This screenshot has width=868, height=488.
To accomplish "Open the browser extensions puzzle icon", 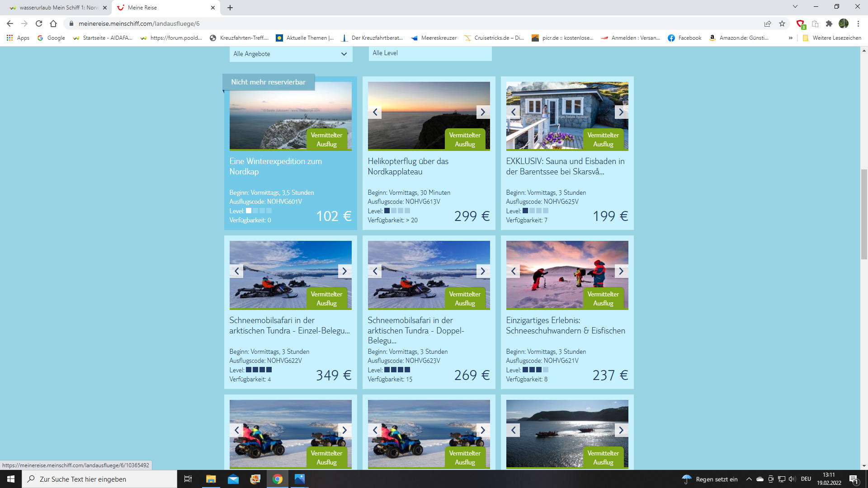I will [829, 23].
